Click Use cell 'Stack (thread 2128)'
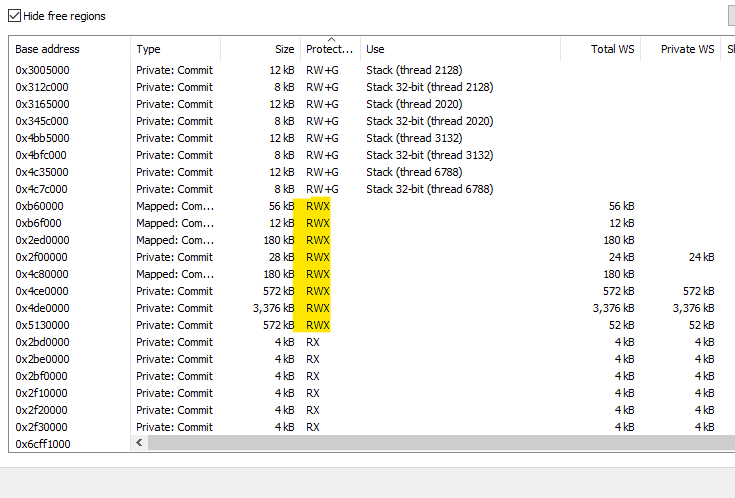735x498 pixels. (414, 70)
